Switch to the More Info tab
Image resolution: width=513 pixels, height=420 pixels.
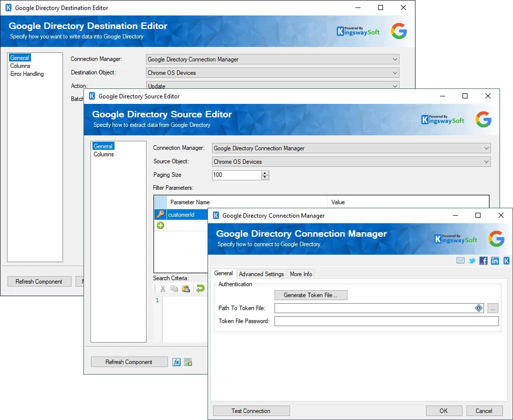coord(301,274)
